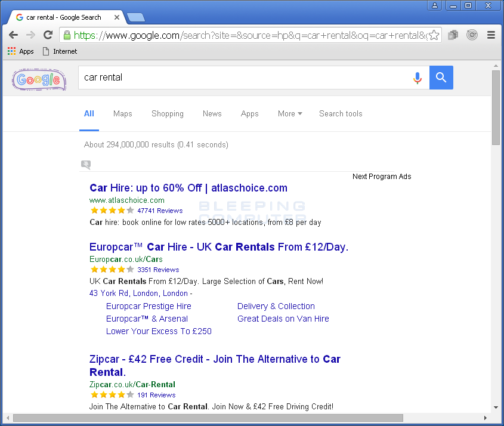
Task: Click the vertical scrollbar down arrow
Action: pyautogui.click(x=496, y=408)
